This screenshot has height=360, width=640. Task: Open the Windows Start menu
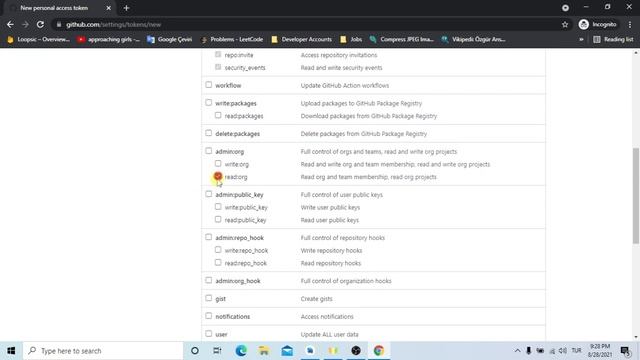tap(11, 351)
